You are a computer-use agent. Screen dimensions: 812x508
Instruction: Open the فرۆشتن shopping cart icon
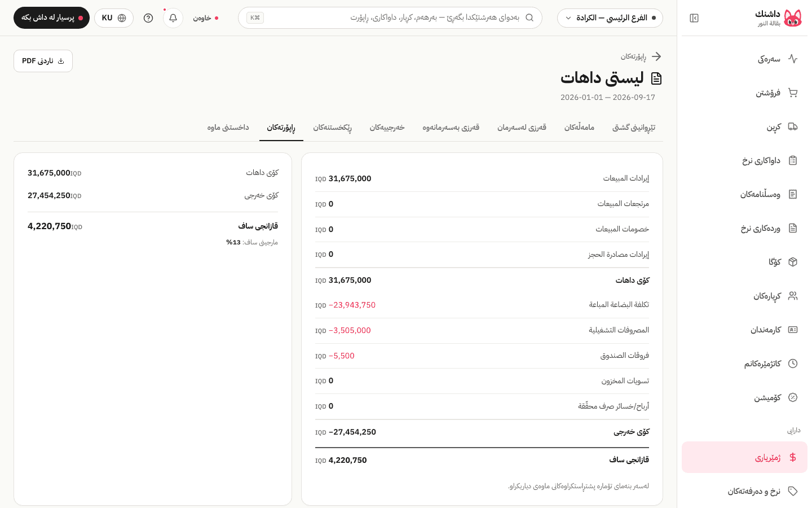793,93
